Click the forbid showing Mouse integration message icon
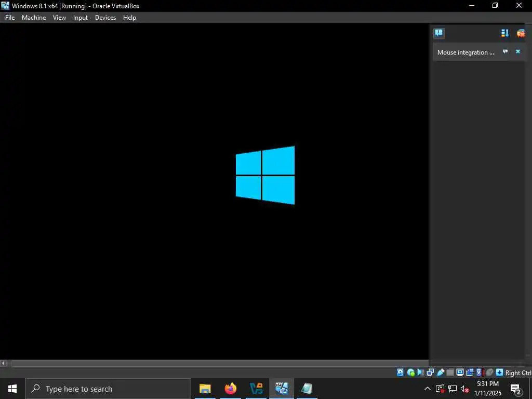Screen dimensions: 532x399 (505, 51)
